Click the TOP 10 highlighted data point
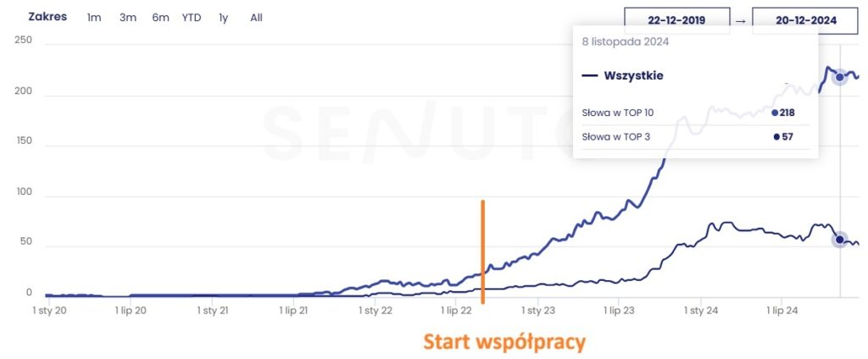The height and width of the screenshot is (359, 868). point(840,78)
